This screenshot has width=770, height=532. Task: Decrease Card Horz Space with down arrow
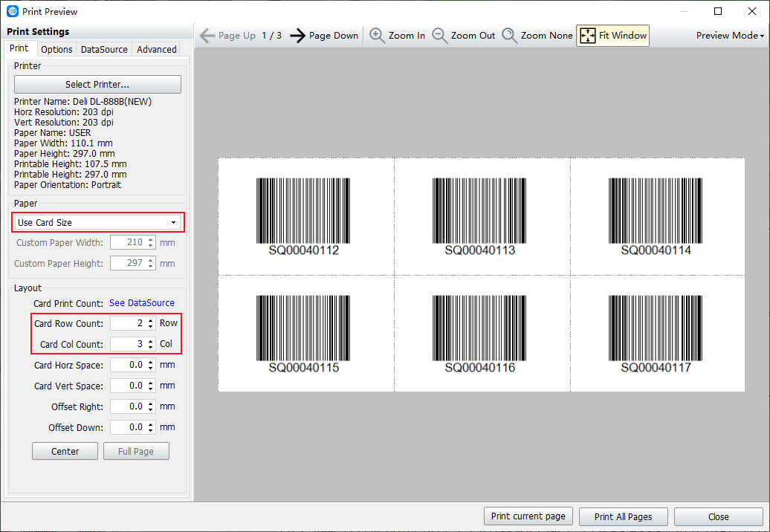click(x=151, y=368)
